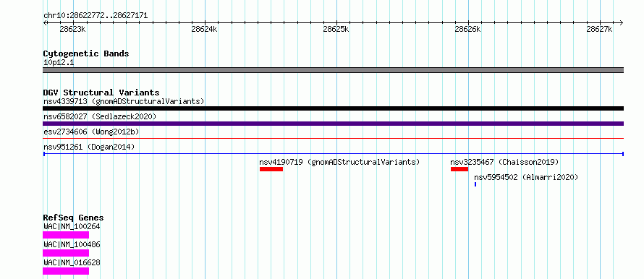This screenshot has width=644, height=279.
Task: Click the red nsv3235467 Chaisson2019 block
Action: [x=459, y=169]
